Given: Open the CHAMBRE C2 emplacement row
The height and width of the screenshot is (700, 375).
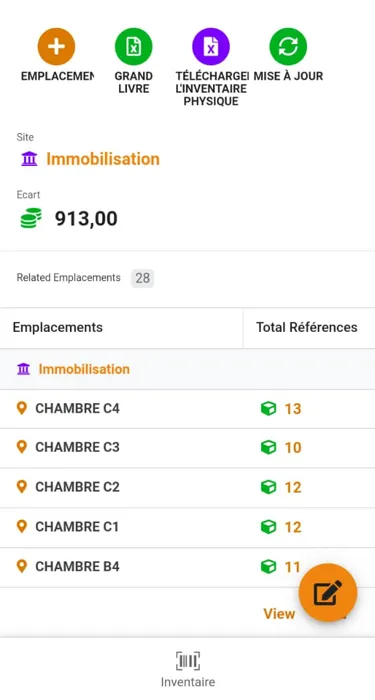Looking at the screenshot, I should [188, 487].
